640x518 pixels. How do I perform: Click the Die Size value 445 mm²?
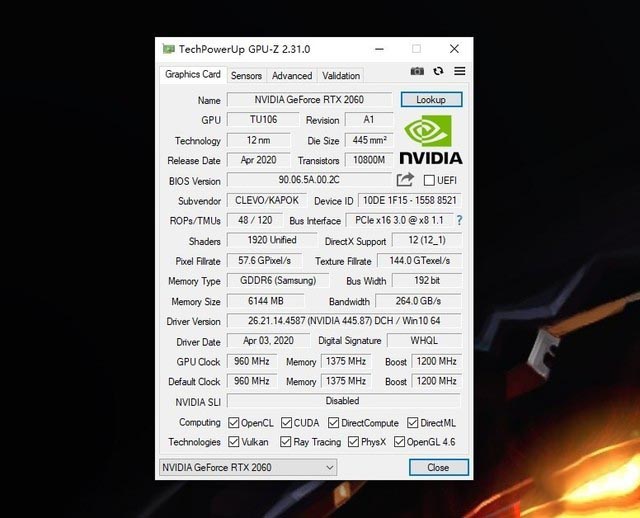369,140
